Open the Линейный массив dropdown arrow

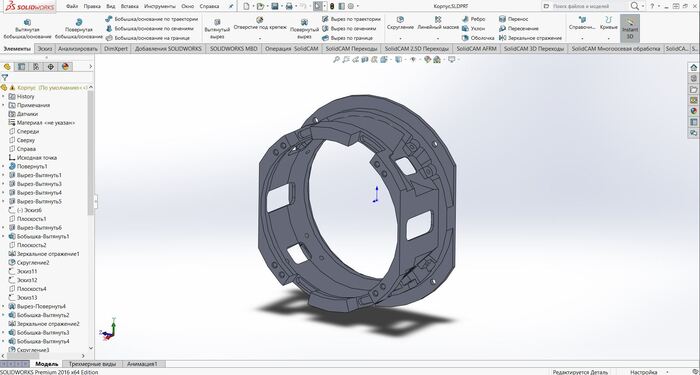pos(438,38)
